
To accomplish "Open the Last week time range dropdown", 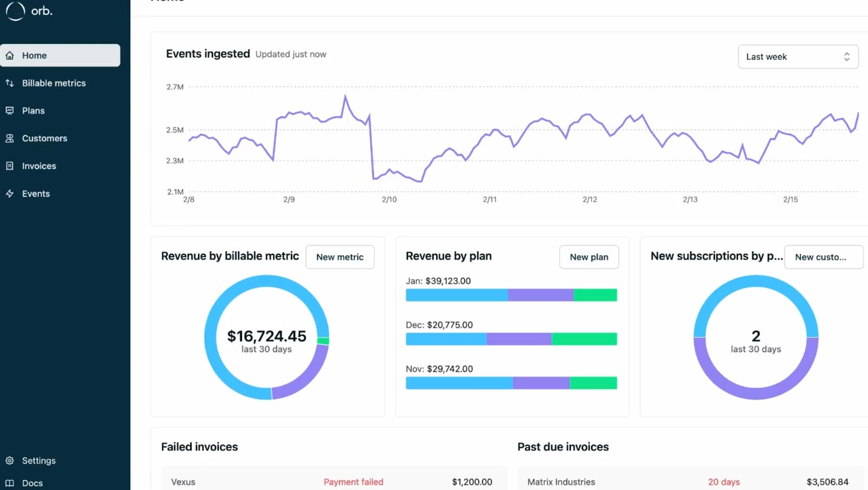I will tap(797, 56).
